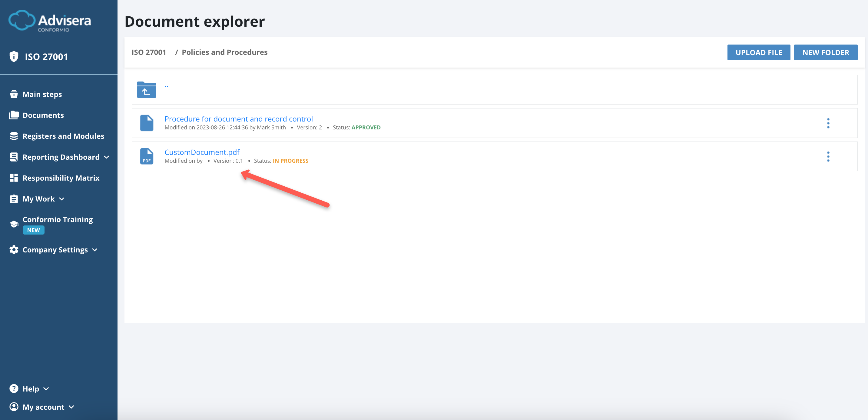Open the three-dot menu for CustomDocument.pdf

[x=829, y=156]
